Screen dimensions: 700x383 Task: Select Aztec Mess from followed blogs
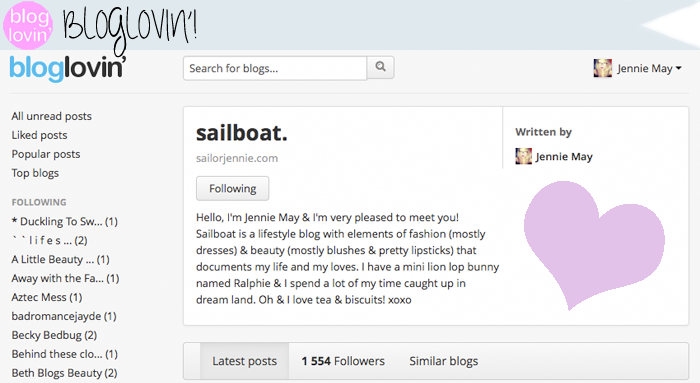pos(47,297)
